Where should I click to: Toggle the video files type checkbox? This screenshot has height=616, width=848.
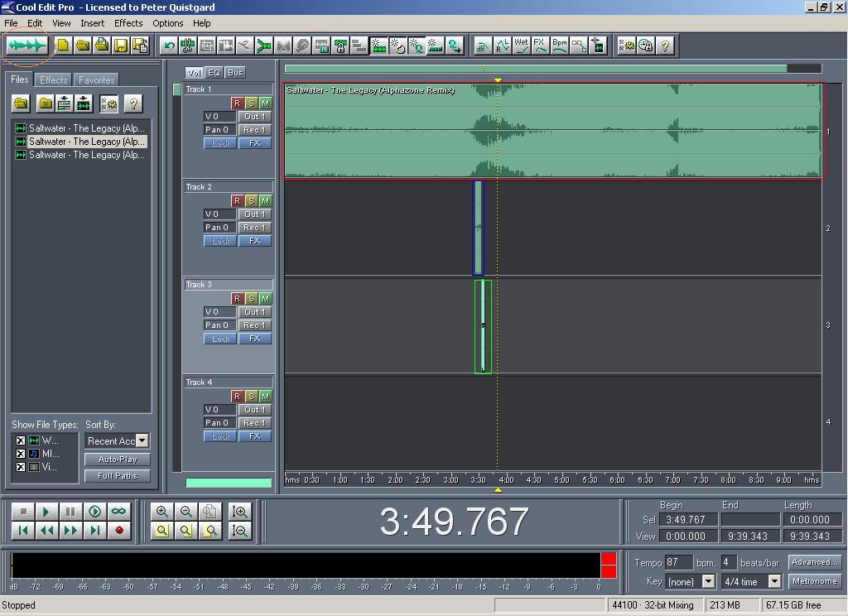tap(21, 467)
